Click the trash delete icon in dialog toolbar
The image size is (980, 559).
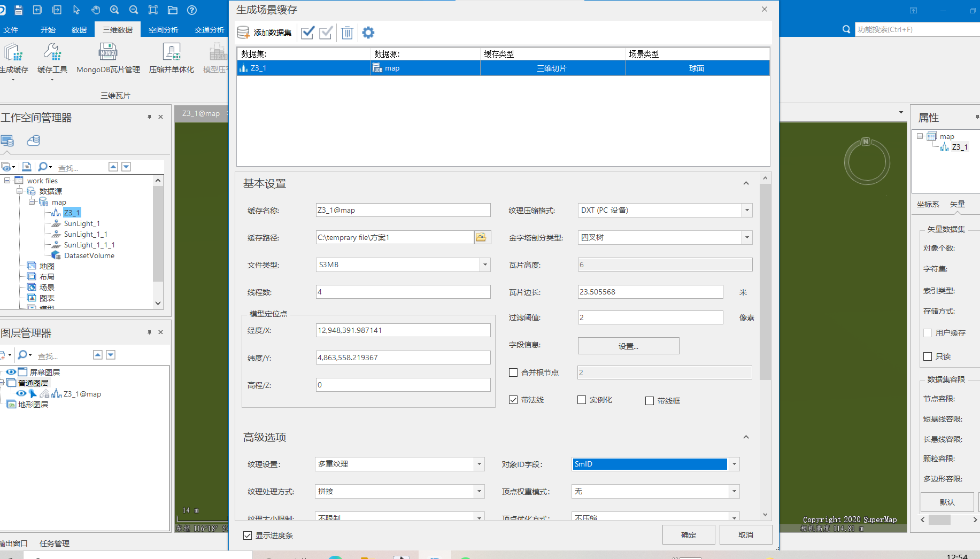tap(347, 33)
